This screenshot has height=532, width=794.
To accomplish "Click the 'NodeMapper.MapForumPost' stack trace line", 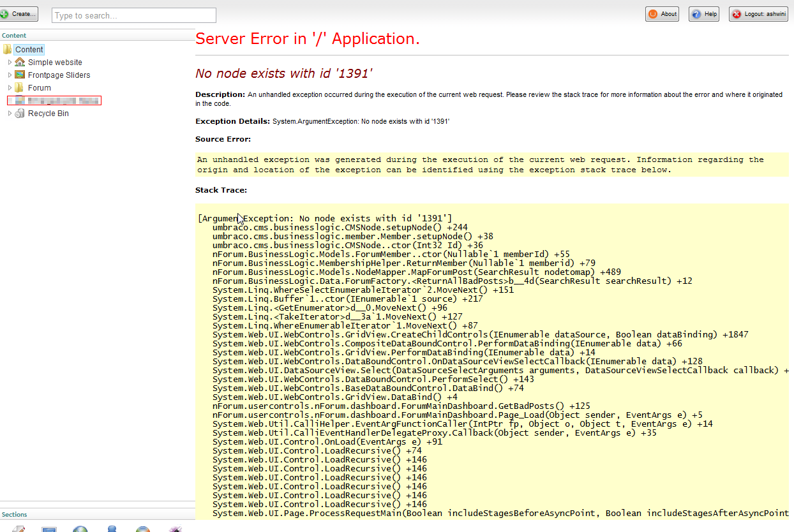I will [417, 272].
